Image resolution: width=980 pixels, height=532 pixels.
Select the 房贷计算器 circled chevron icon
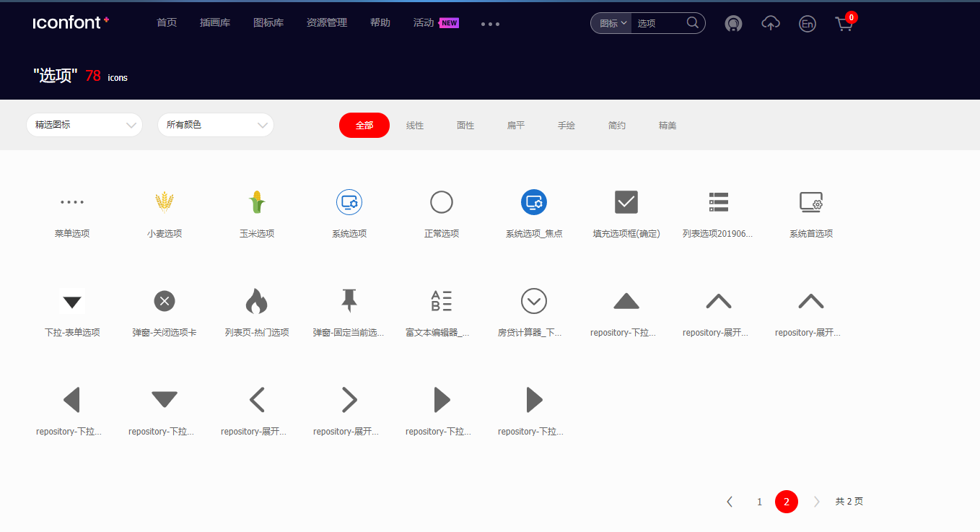tap(534, 301)
